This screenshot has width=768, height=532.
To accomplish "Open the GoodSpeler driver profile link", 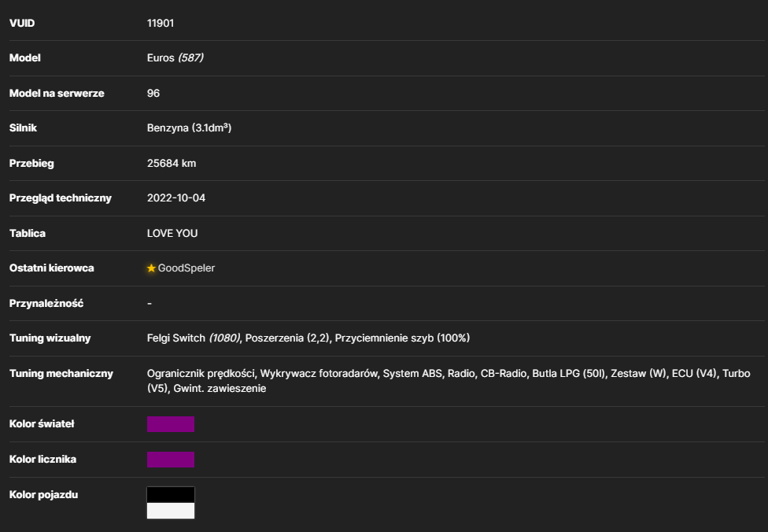I will pos(186,268).
